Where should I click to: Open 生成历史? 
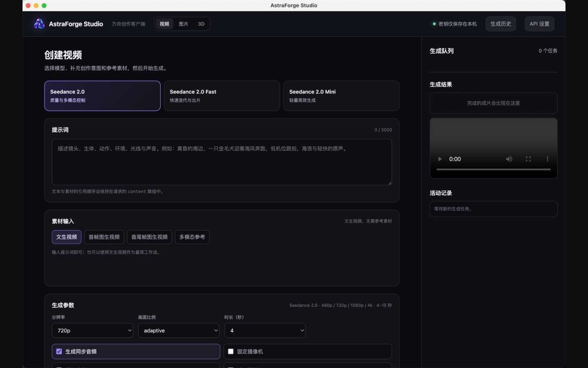501,24
